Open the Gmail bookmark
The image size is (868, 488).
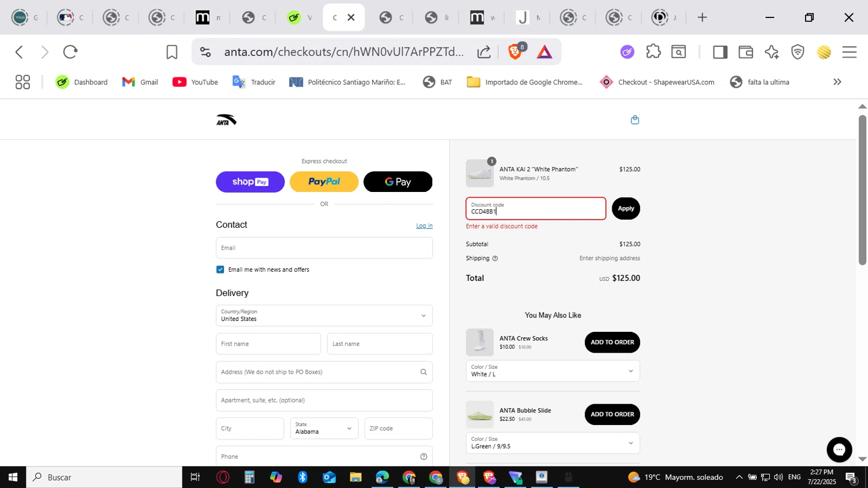pyautogui.click(x=140, y=82)
